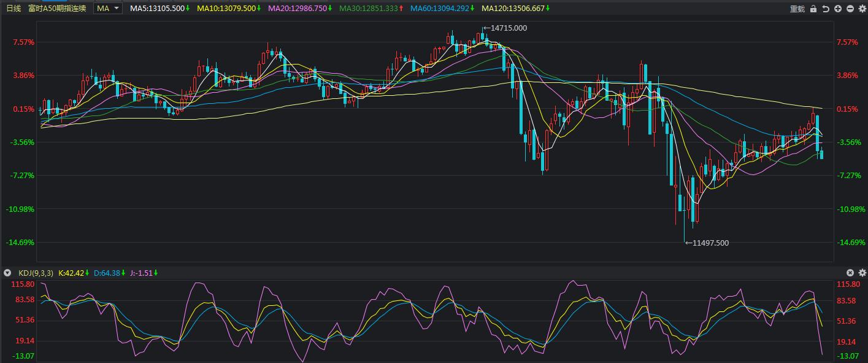This screenshot has height=363, width=868.
Task: Click the 11497.500 low price marker
Action: coord(710,243)
